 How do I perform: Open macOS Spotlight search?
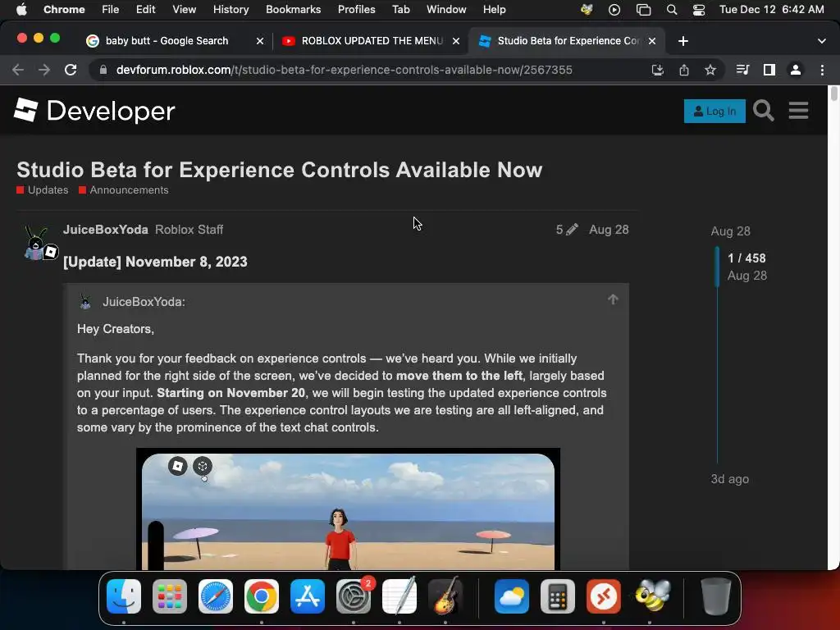click(671, 10)
